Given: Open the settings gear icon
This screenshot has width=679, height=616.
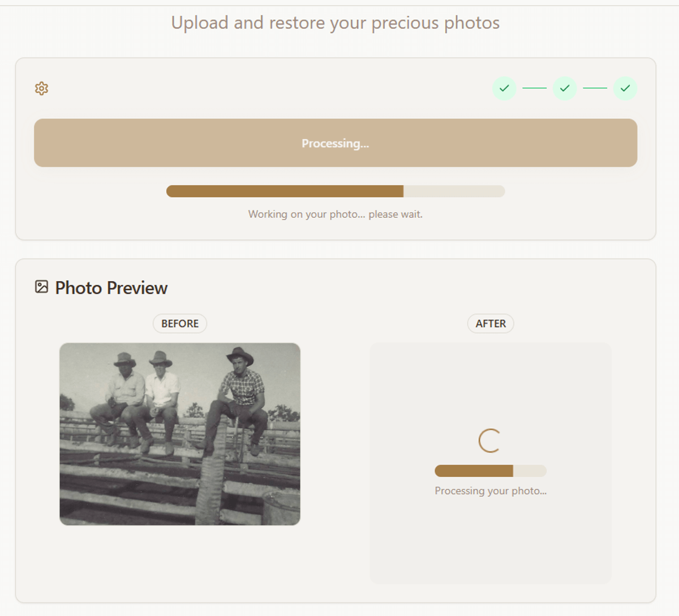Looking at the screenshot, I should (x=41, y=88).
